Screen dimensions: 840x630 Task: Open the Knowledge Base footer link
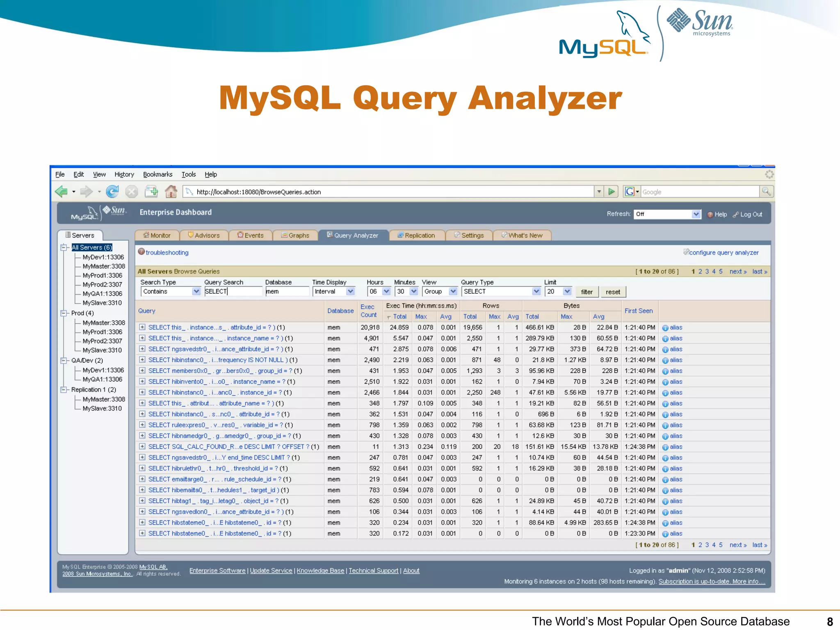click(x=320, y=571)
